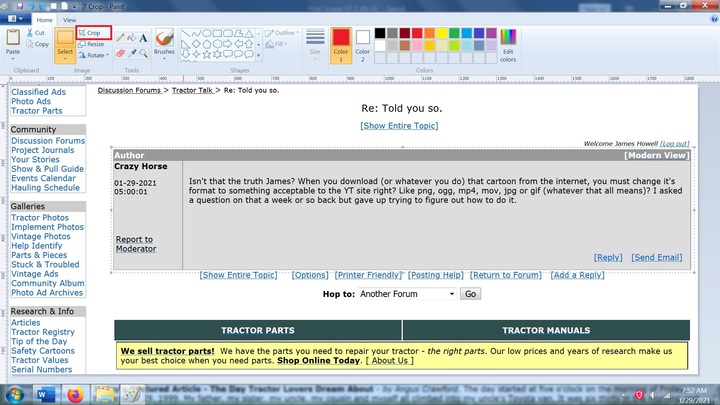This screenshot has height=405, width=720.
Task: Click the '[Reply]' text in canvas
Action: [608, 257]
